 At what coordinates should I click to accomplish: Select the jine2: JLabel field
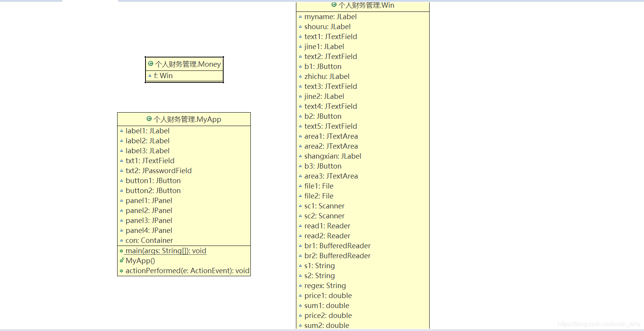tap(324, 96)
